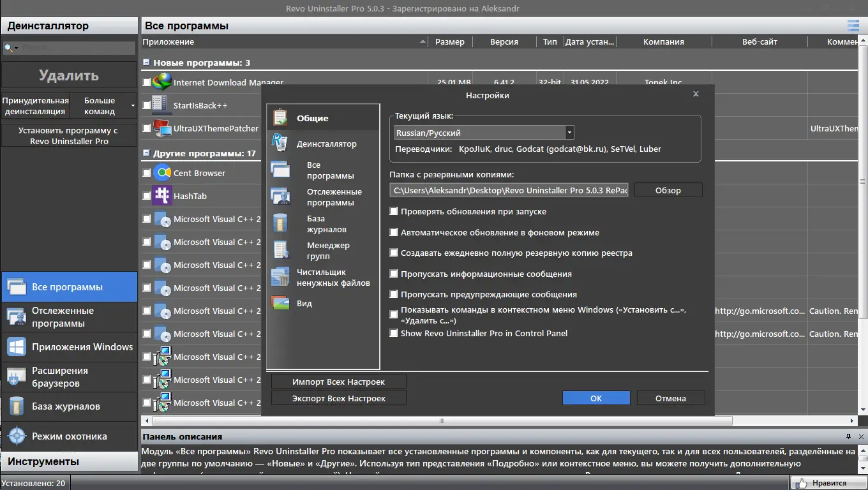Sort list by Веб-сайт column
The width and height of the screenshot is (868, 490).
click(759, 41)
